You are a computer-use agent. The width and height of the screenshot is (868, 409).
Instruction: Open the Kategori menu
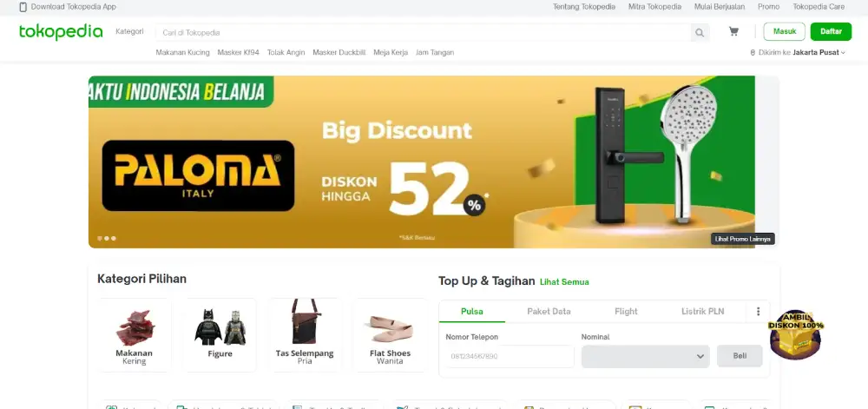tap(129, 31)
